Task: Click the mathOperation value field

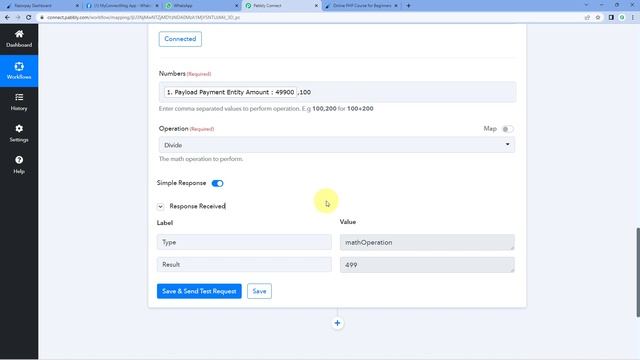Action: (427, 242)
